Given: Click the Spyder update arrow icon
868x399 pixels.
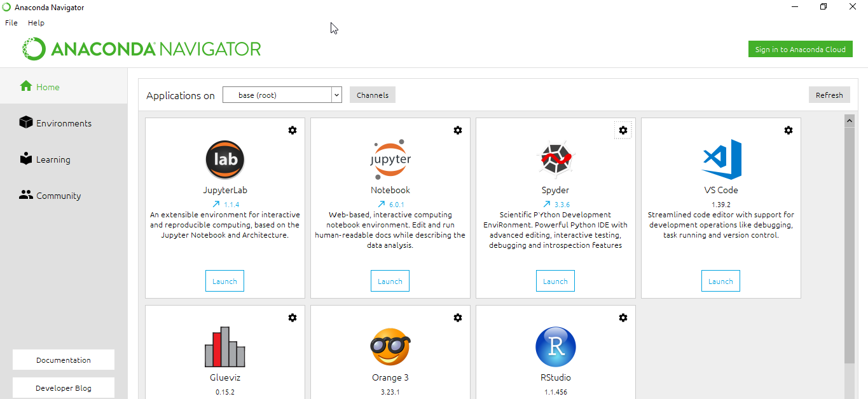Looking at the screenshot, I should coord(546,204).
